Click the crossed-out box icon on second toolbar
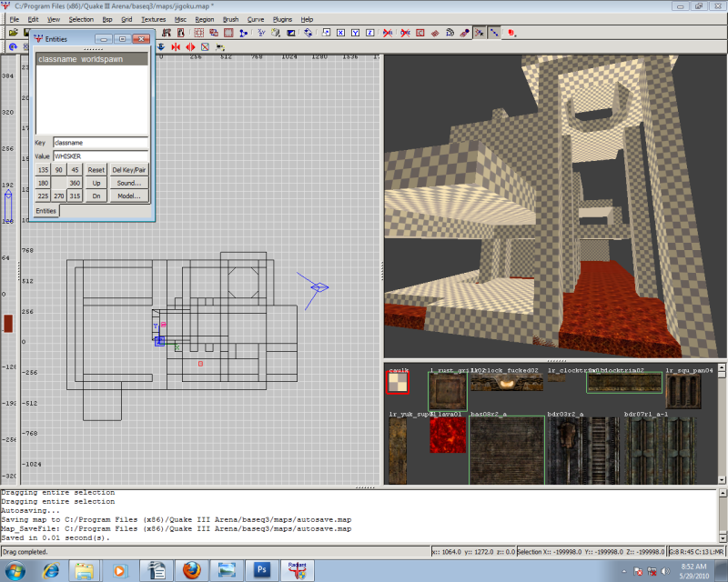Screen dimensions: 728x582 [206, 47]
